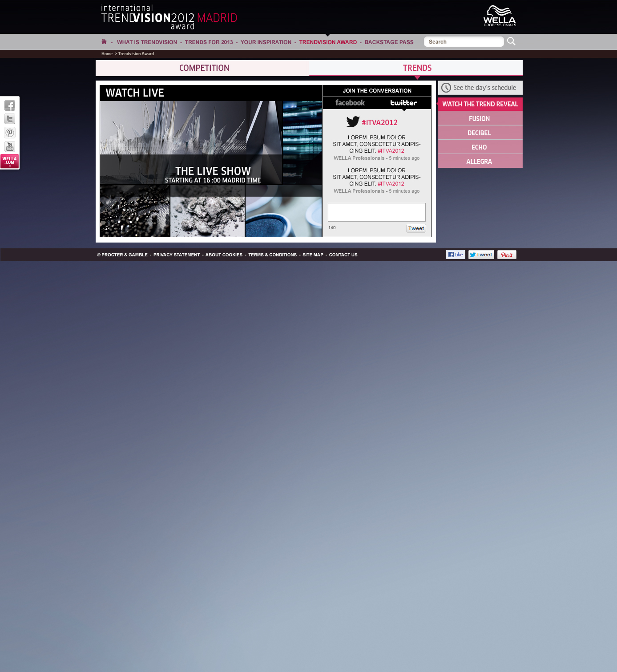
Task: Select the Decibel trend
Action: (x=480, y=133)
